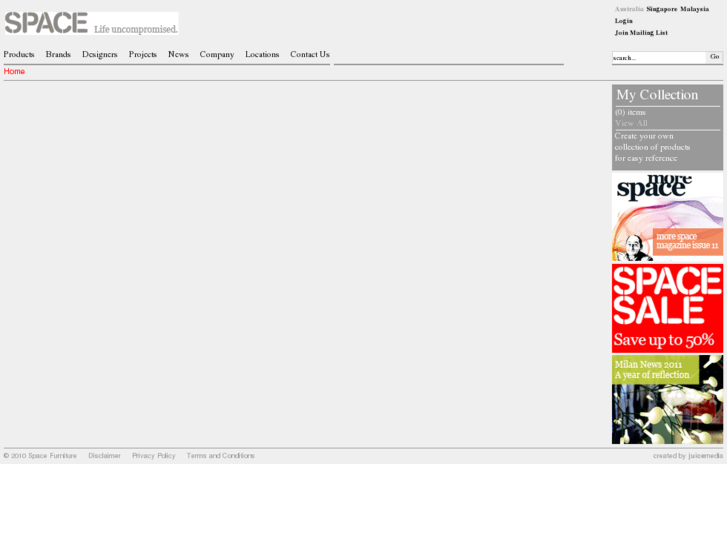Switch to the Singapore site

[662, 9]
